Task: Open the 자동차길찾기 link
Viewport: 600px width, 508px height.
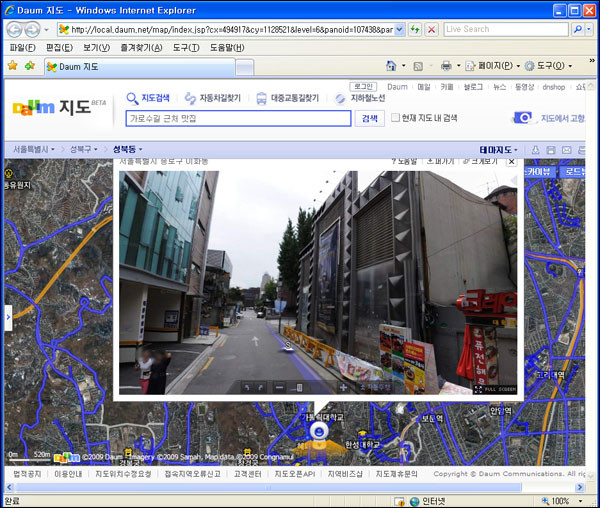Action: tap(220, 98)
